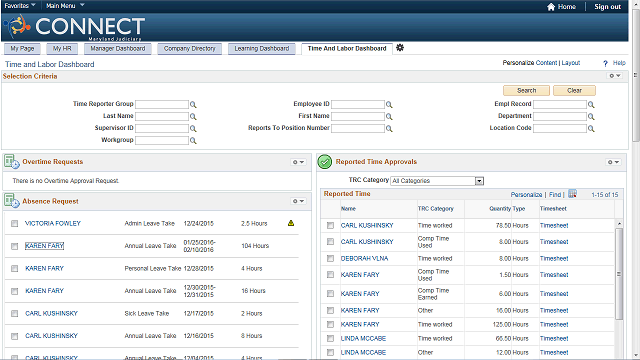Open the Timesheet link for Linda McCabe's time worked
640x360 pixels.
(x=554, y=338)
